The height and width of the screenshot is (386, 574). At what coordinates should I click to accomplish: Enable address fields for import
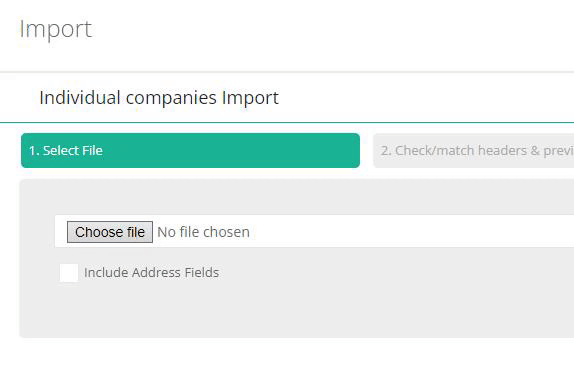(x=69, y=273)
